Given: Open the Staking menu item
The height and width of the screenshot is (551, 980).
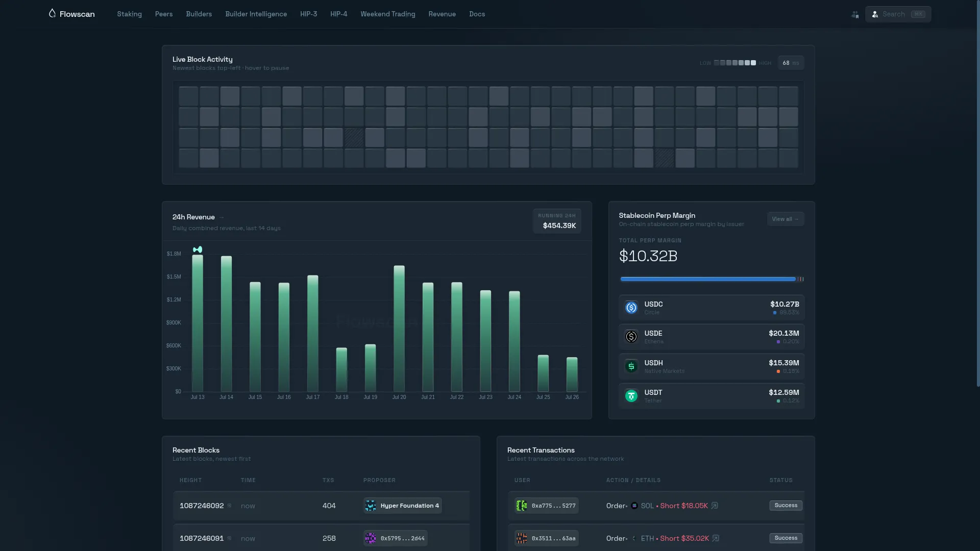Looking at the screenshot, I should tap(129, 14).
